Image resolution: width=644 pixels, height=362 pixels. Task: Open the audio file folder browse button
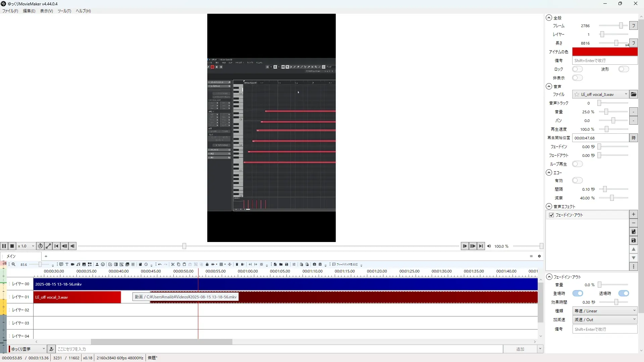[633, 95]
